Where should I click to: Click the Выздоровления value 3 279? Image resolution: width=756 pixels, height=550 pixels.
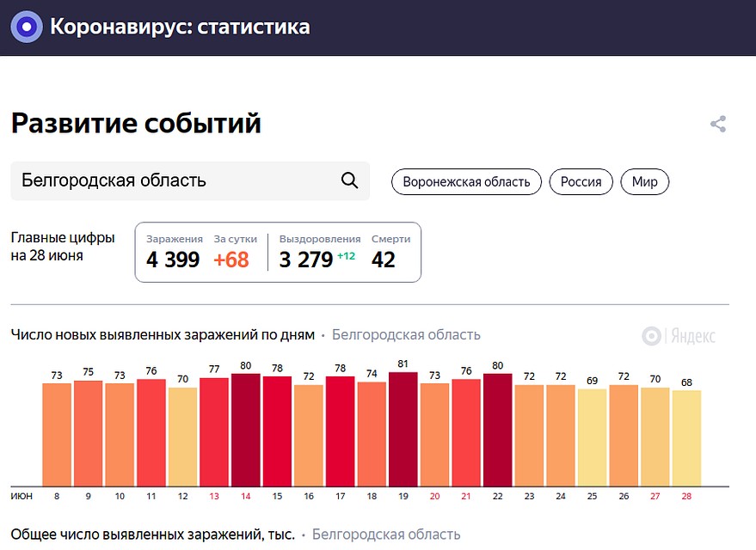(306, 260)
